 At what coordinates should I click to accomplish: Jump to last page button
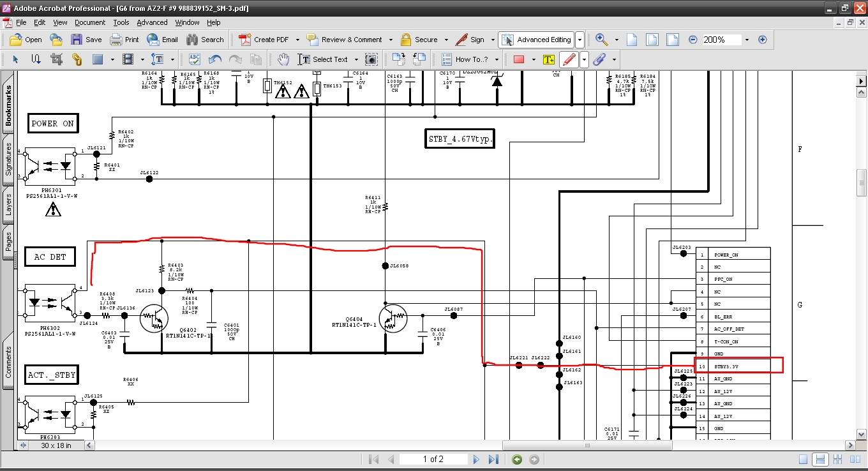pyautogui.click(x=493, y=460)
